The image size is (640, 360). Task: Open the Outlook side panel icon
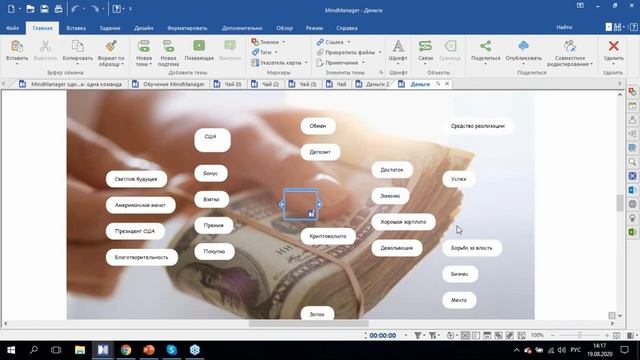632,190
